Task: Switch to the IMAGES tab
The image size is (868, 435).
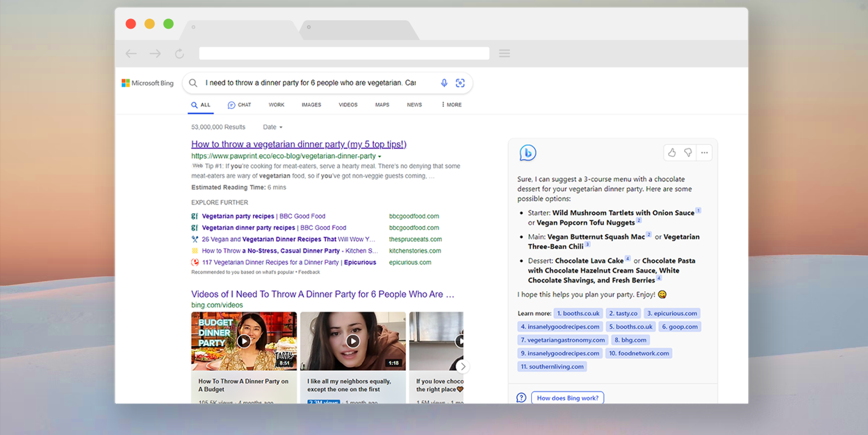Action: coord(311,105)
